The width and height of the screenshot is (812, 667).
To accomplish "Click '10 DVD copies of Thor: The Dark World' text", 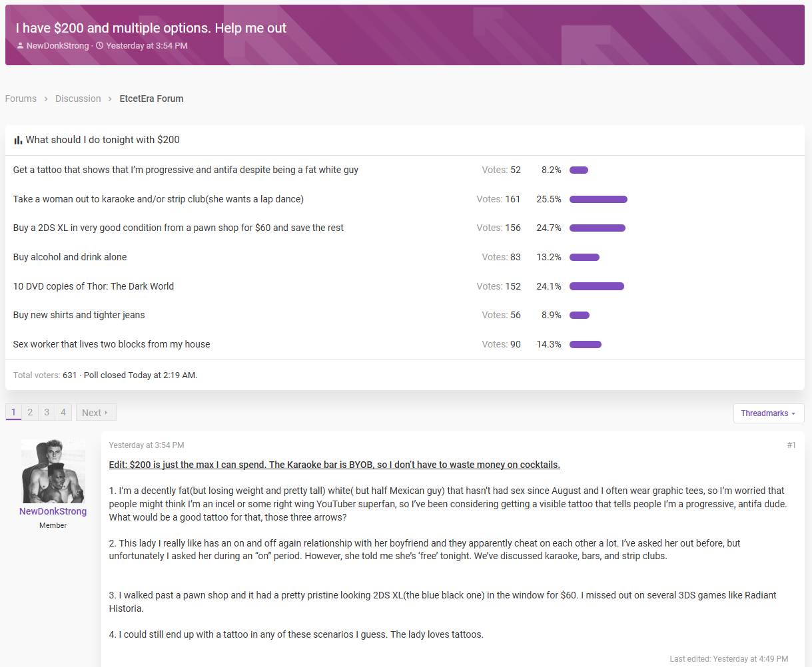I will click(93, 286).
